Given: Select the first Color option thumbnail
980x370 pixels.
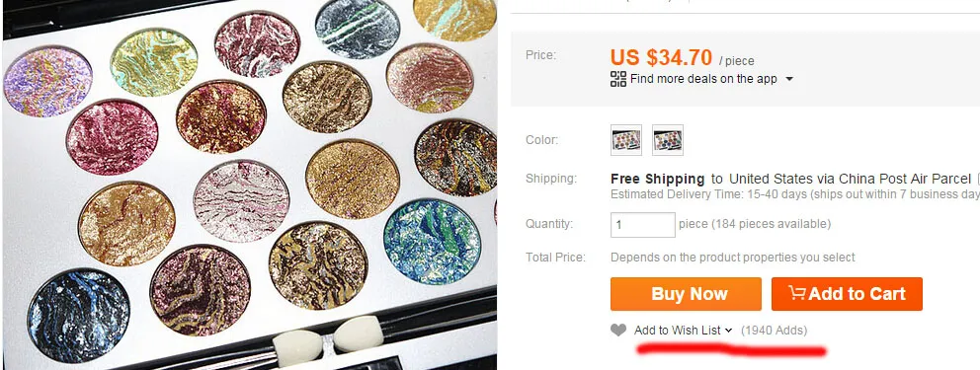Looking at the screenshot, I should coord(626,140).
